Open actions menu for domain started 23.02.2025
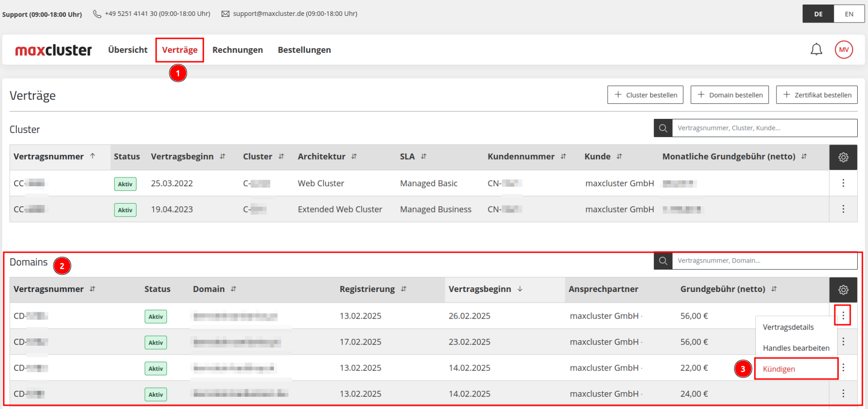This screenshot has height=409, width=868. pyautogui.click(x=843, y=342)
